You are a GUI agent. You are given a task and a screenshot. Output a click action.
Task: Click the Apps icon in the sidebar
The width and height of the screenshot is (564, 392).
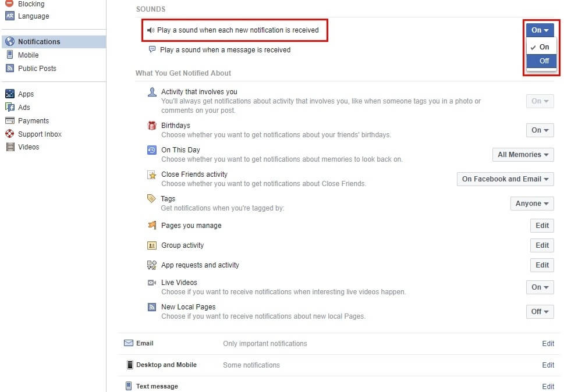click(x=10, y=94)
